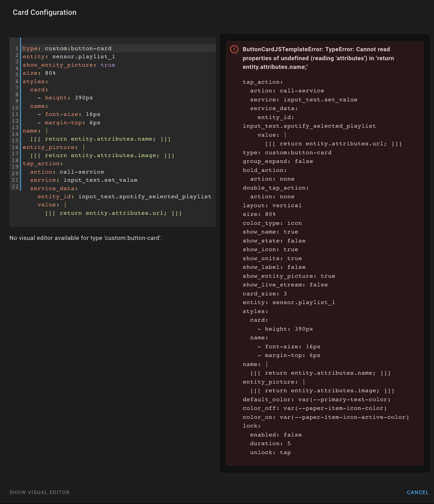Image resolution: width=434 pixels, height=504 pixels.
Task: Click 'action: call-service' line in editor
Action: 67,172
